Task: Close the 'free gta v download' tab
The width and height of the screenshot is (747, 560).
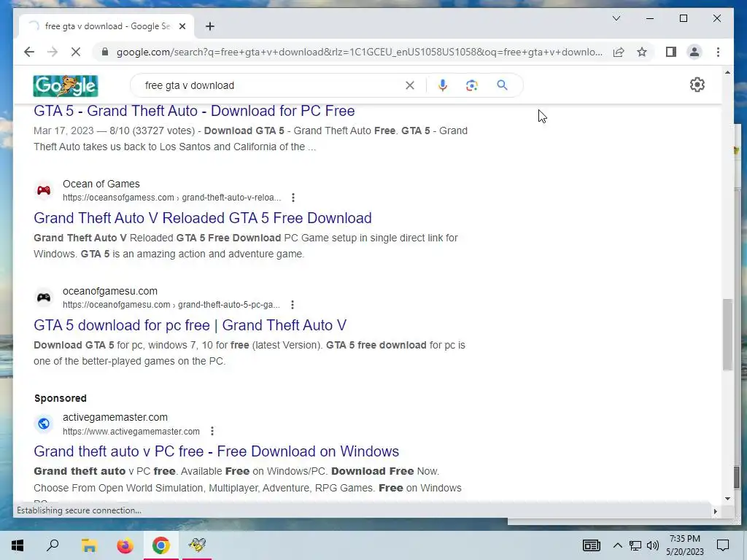Action: (x=182, y=26)
